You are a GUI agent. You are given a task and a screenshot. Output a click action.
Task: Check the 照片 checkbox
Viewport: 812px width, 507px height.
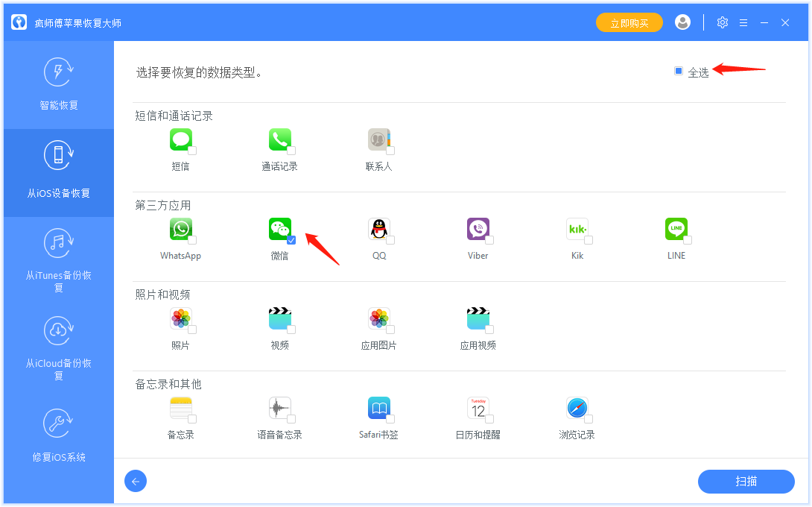coord(192,330)
